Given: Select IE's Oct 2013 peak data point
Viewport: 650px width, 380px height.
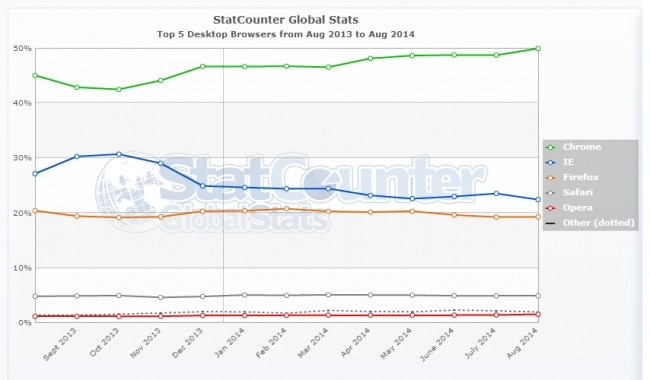Looking at the screenshot, I should [119, 154].
